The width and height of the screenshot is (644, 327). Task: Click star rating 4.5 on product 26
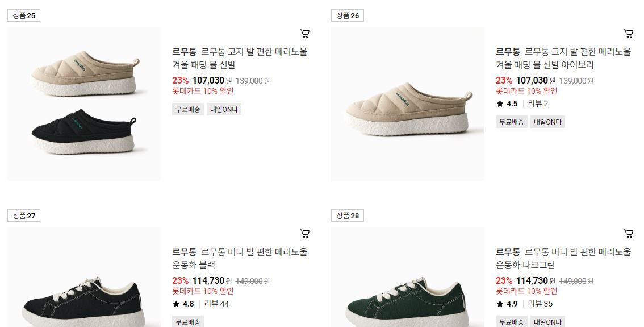click(507, 104)
